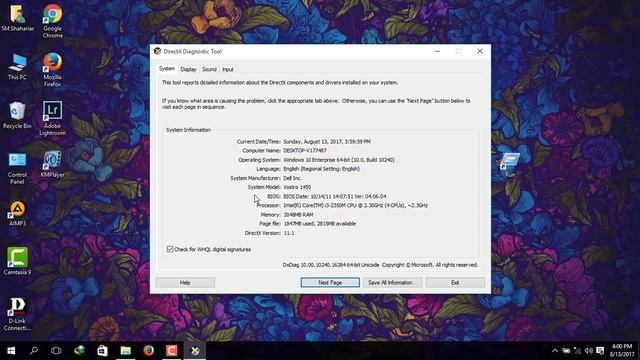Viewport: 640px width, 360px height.
Task: Click the network status tray icon
Action: (577, 351)
